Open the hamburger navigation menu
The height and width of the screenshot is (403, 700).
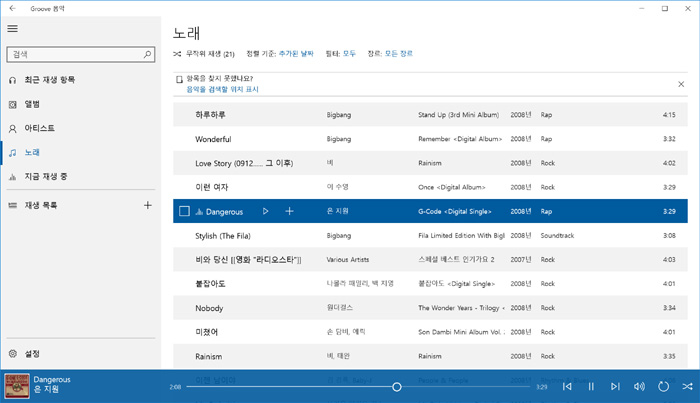click(x=12, y=29)
